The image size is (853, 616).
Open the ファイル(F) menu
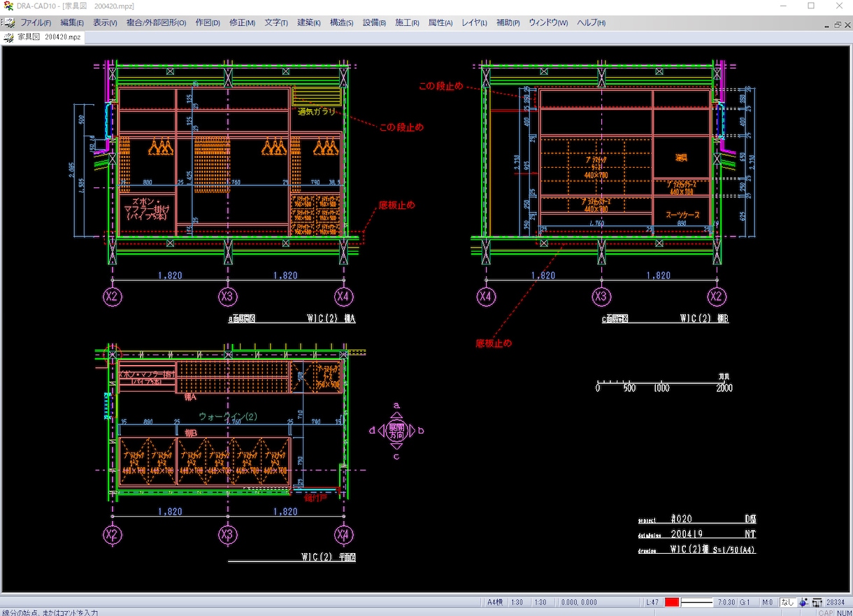click(x=36, y=22)
